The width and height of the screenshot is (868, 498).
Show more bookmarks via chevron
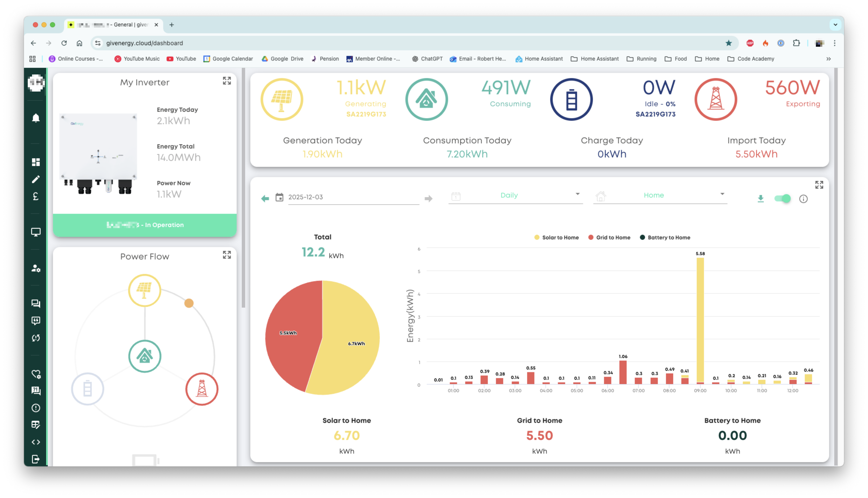[x=828, y=59]
